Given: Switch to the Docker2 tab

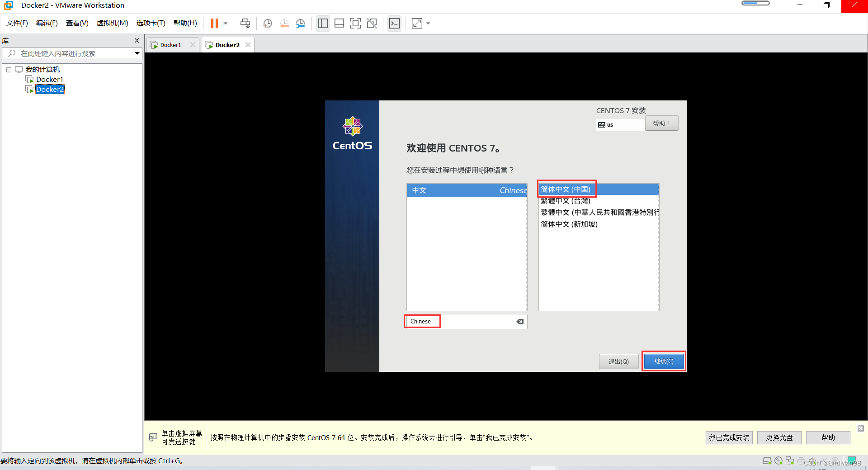Looking at the screenshot, I should coord(227,45).
